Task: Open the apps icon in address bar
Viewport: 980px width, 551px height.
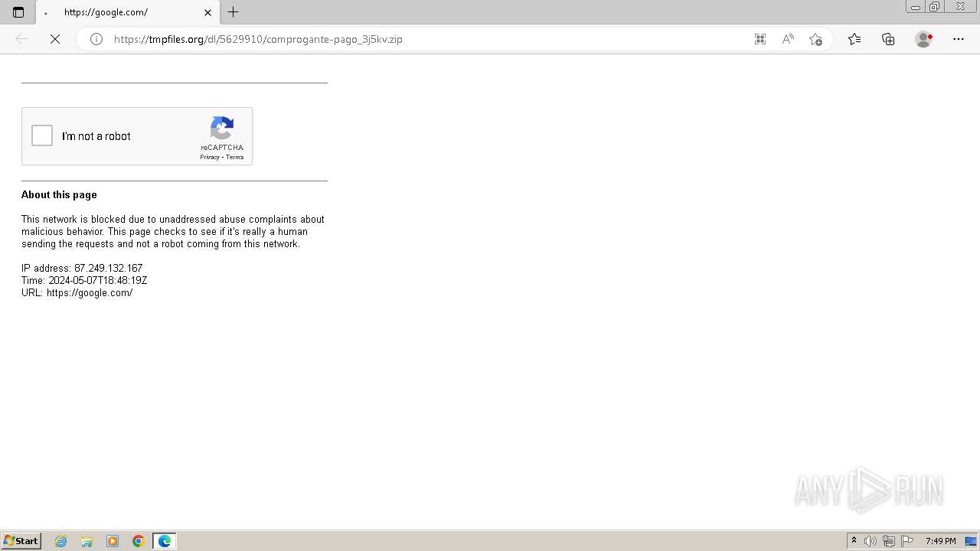Action: (x=760, y=39)
